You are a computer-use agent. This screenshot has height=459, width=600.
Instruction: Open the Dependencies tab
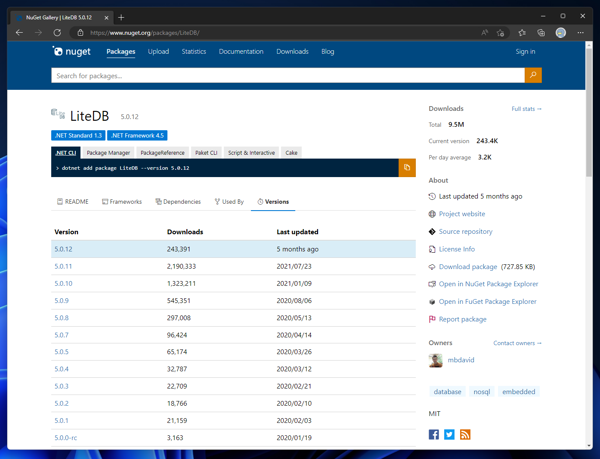[x=178, y=202]
